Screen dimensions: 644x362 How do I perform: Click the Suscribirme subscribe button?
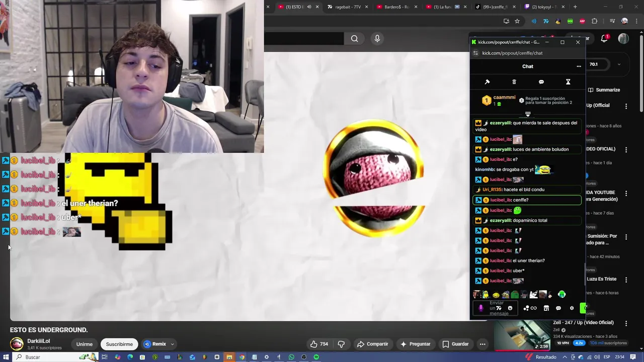tap(119, 344)
